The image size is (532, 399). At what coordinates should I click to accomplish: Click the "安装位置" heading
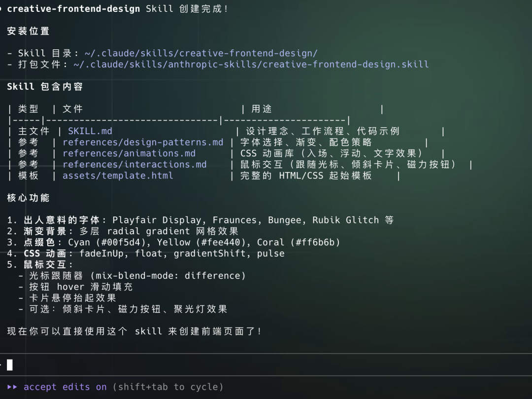(x=28, y=31)
